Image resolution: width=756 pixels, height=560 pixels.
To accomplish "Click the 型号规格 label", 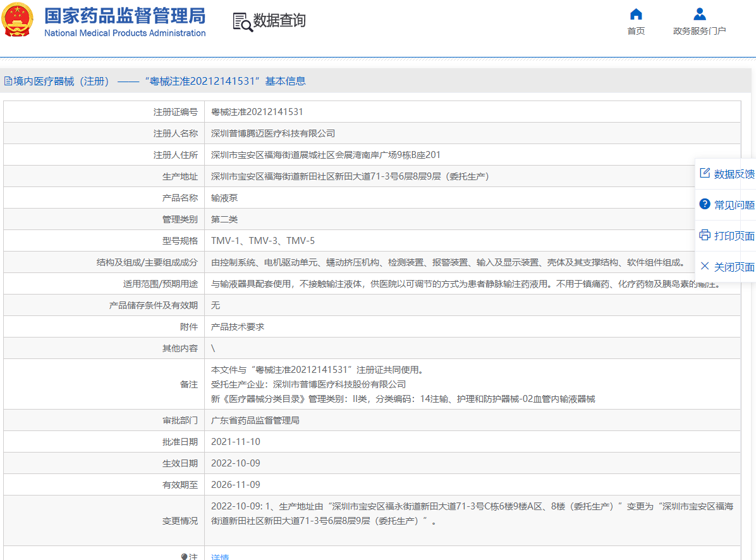I will 180,240.
